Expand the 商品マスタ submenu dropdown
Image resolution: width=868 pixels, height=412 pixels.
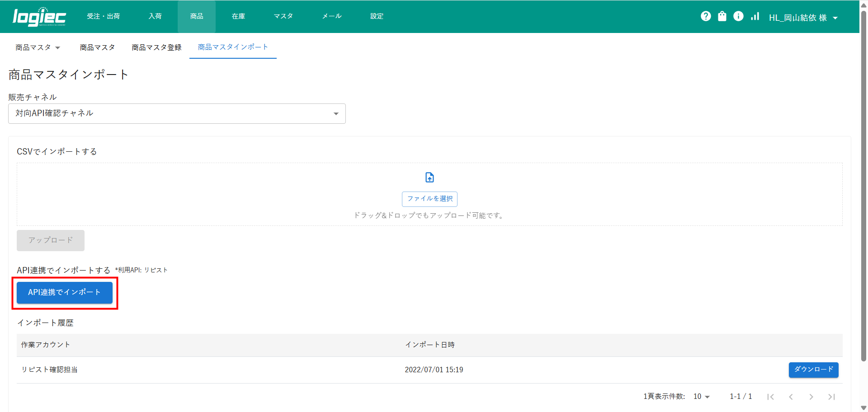[x=38, y=47]
